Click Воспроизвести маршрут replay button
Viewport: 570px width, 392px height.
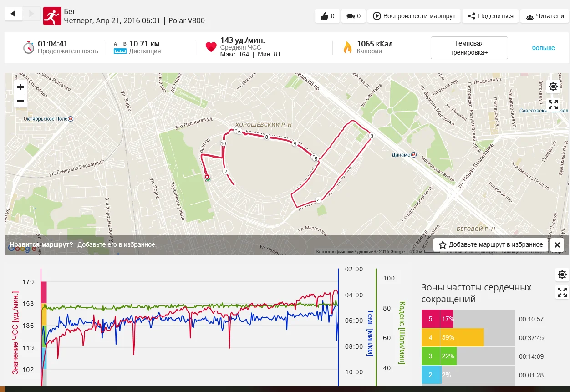tap(414, 16)
